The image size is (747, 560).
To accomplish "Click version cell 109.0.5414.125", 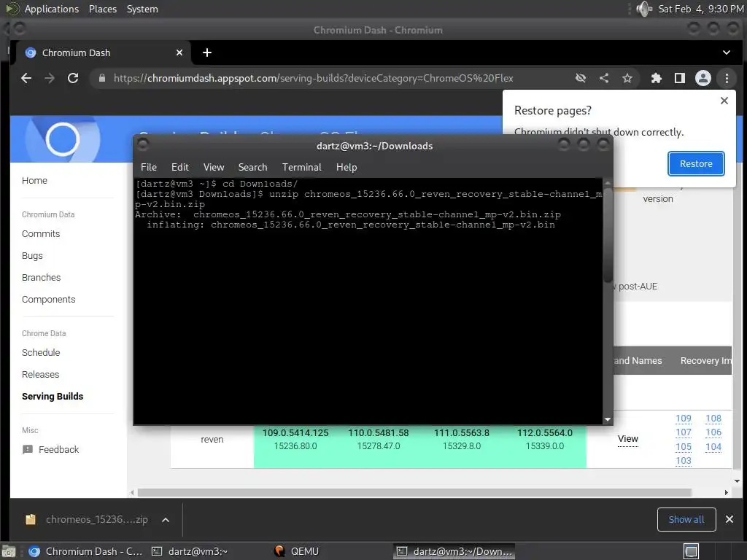I will (295, 433).
